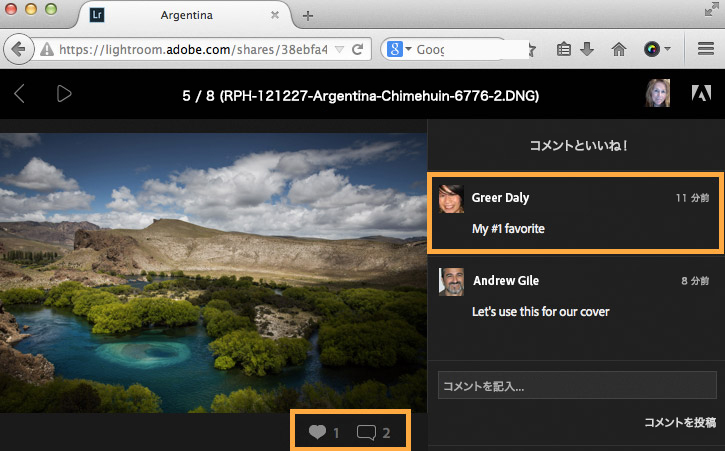Start the slideshow play button

[x=64, y=94]
